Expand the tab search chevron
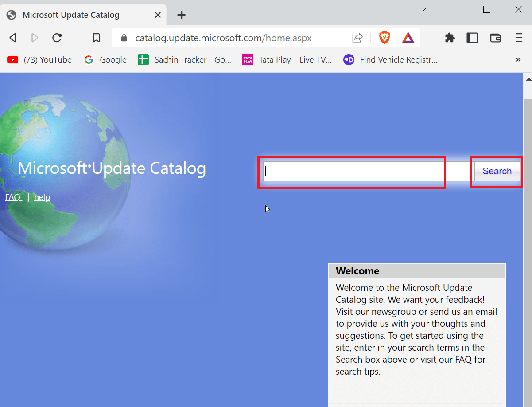This screenshot has width=532, height=407. pyautogui.click(x=423, y=9)
